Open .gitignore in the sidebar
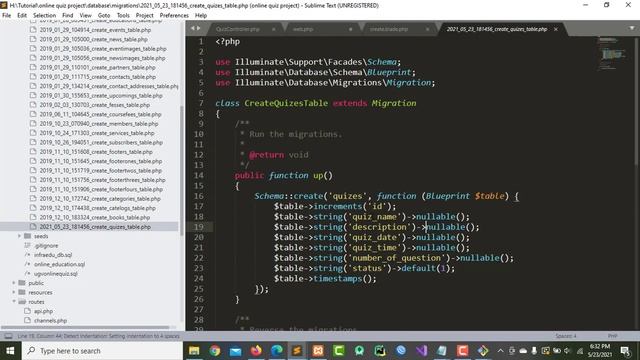Viewport: 640px width, 360px height. (46, 246)
